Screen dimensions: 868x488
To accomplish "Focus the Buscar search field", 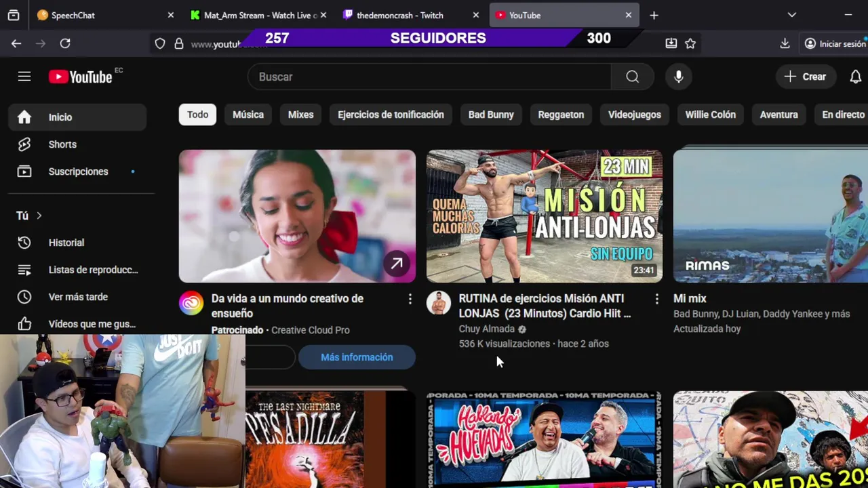I will [x=430, y=77].
